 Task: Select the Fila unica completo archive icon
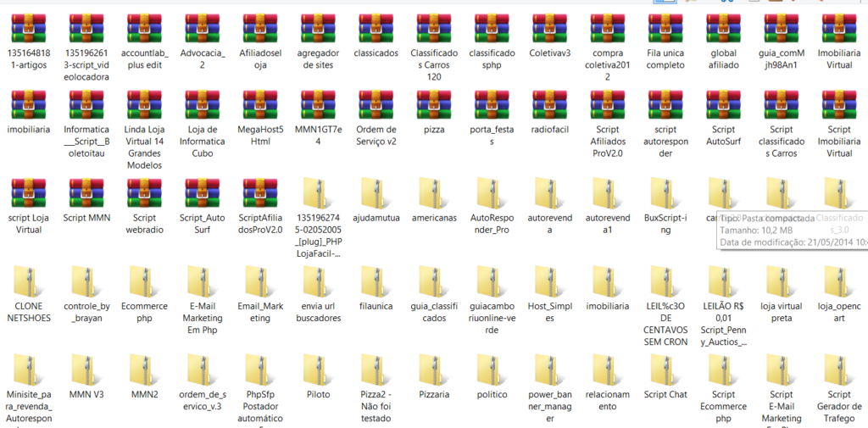tap(665, 28)
